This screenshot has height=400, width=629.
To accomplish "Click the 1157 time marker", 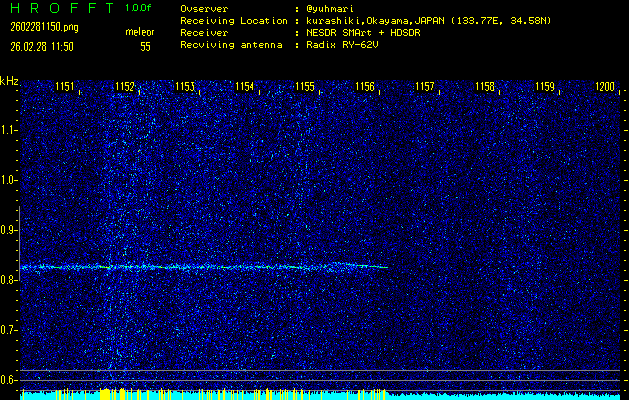I will pos(425,87).
